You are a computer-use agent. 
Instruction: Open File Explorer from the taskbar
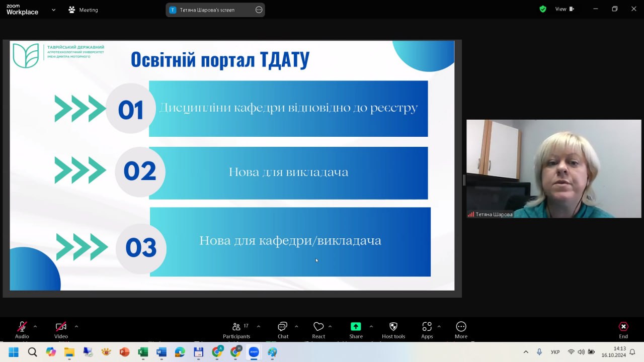tap(69, 352)
